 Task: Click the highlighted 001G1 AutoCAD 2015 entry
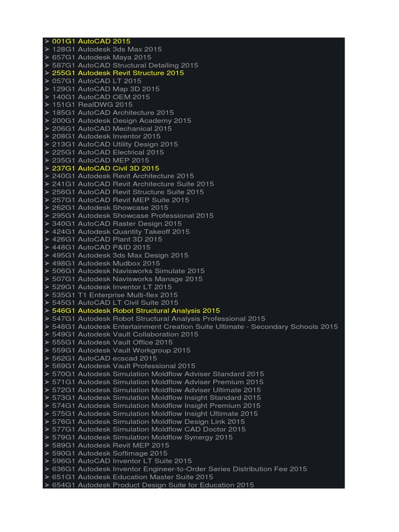click(x=91, y=41)
